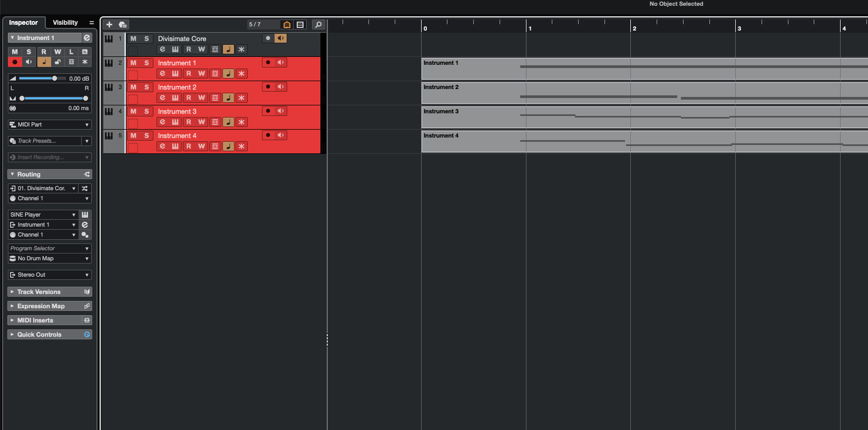Click the Add Track plus icon

[x=109, y=25]
